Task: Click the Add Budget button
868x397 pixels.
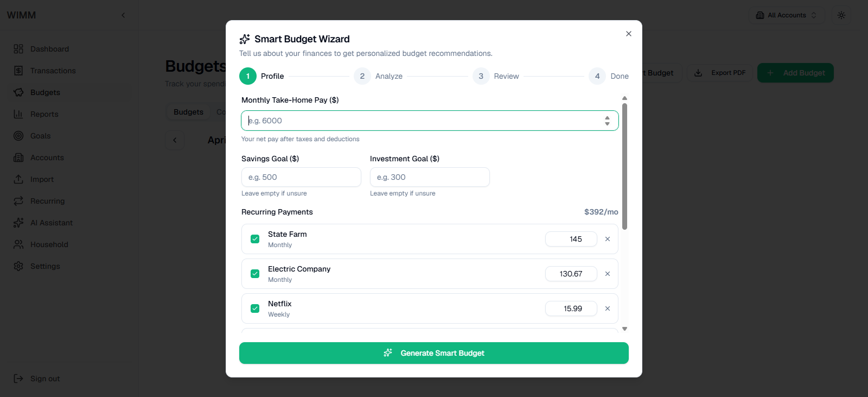Action: [795, 73]
